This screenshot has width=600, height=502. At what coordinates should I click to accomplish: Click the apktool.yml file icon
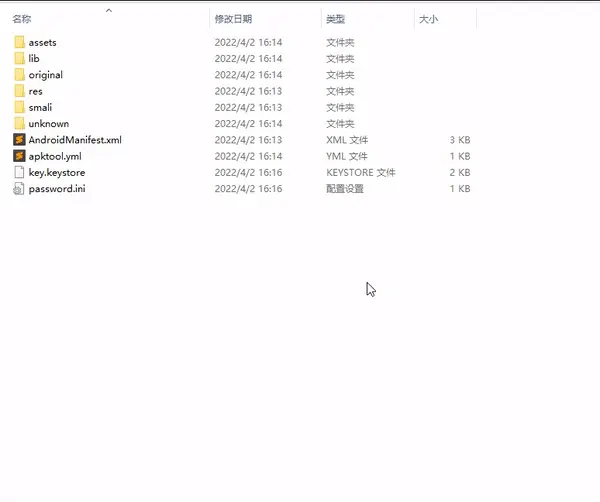tap(19, 156)
